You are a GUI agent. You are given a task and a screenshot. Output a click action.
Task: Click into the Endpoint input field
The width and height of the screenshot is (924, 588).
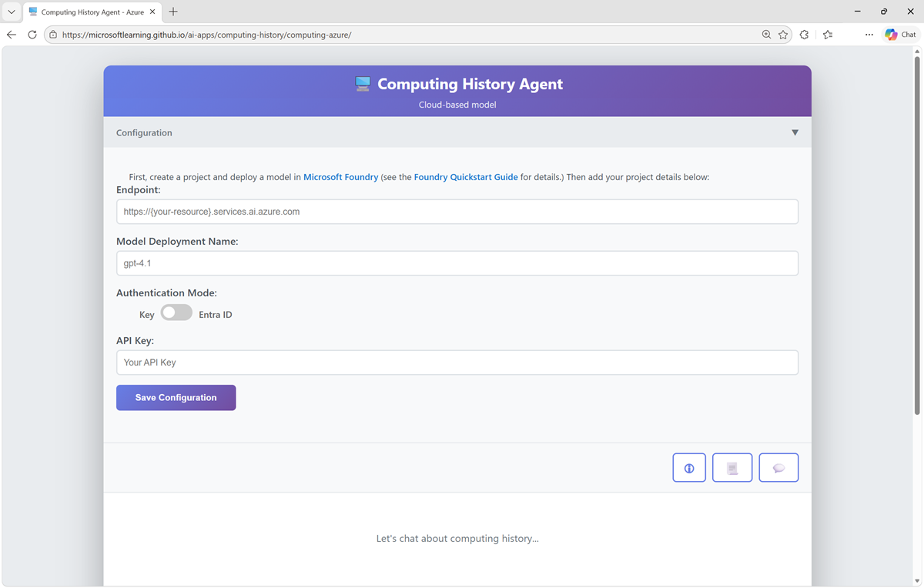click(457, 212)
